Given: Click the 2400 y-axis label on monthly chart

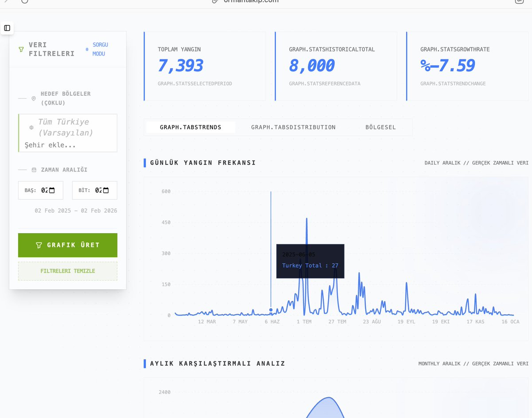Looking at the screenshot, I should (x=164, y=392).
